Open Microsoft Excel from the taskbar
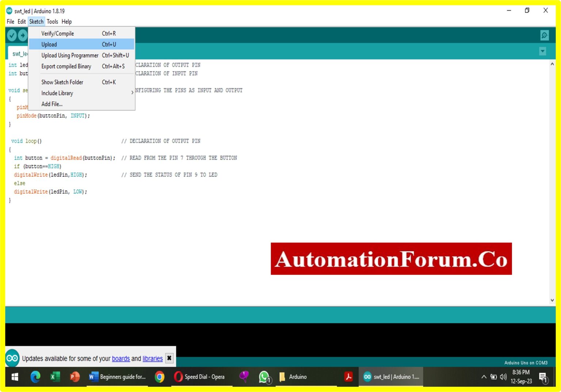Screen dimensions: 561x392 55,377
